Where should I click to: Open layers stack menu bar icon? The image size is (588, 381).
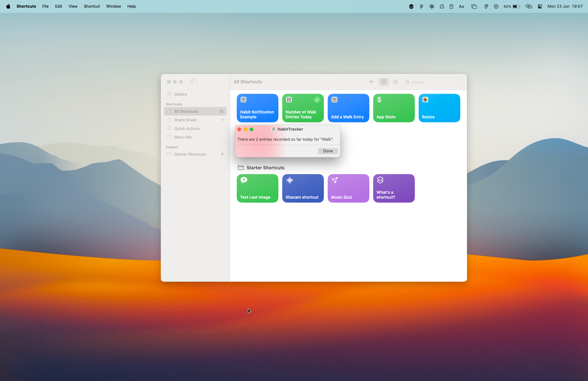tap(411, 6)
